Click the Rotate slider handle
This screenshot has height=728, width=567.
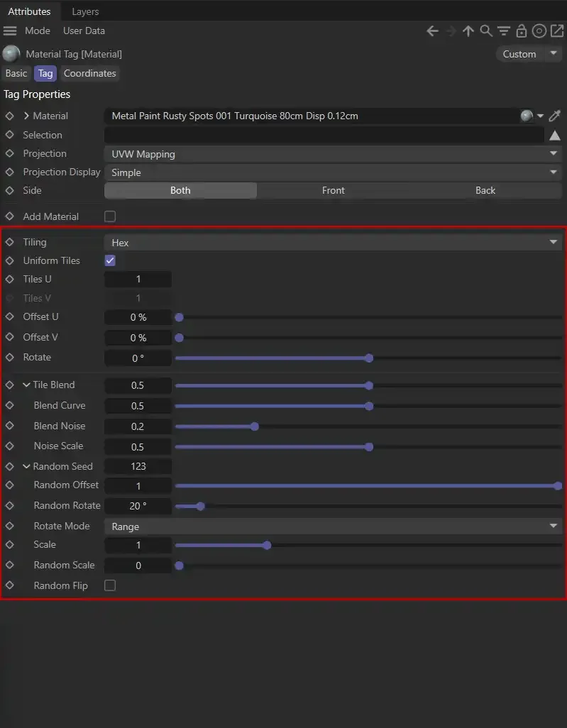[x=369, y=358]
